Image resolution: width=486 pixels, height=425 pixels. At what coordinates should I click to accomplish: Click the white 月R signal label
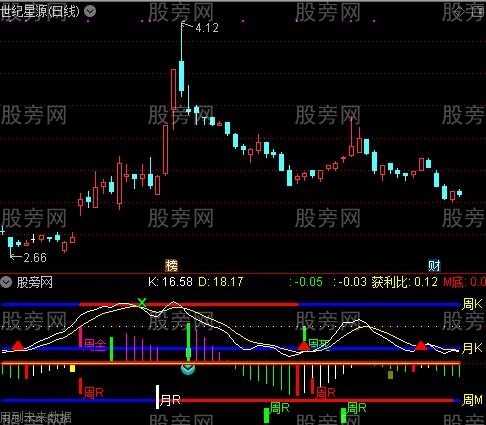[x=170, y=400]
